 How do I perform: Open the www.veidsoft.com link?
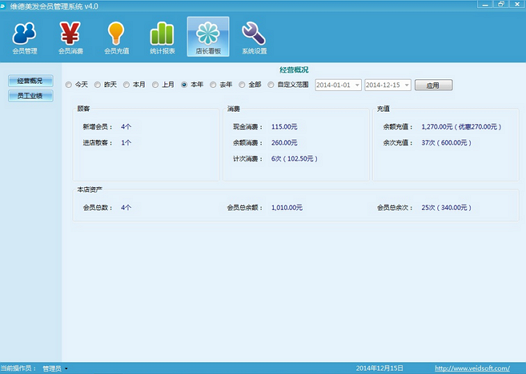[x=472, y=368]
